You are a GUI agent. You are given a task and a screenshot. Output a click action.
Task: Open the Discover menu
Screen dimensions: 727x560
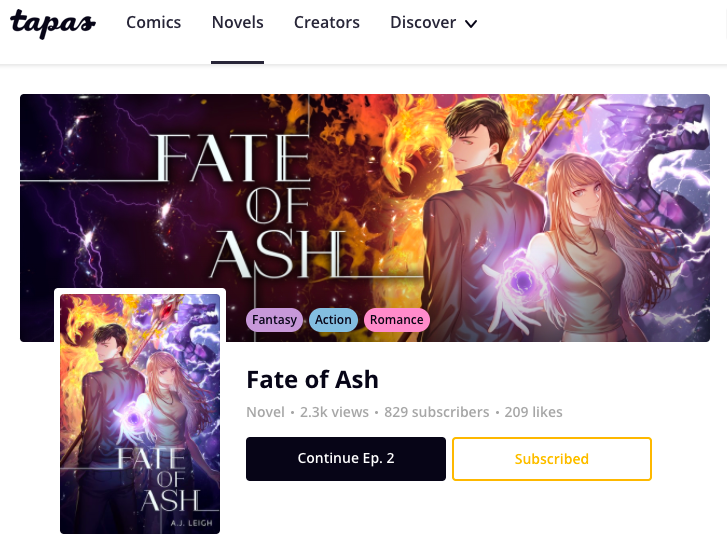(x=423, y=23)
